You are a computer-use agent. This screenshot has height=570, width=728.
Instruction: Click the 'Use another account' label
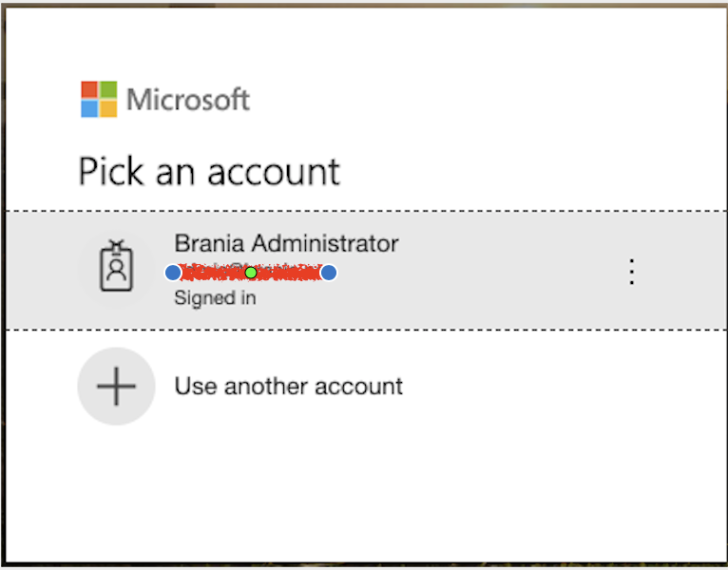click(x=288, y=387)
